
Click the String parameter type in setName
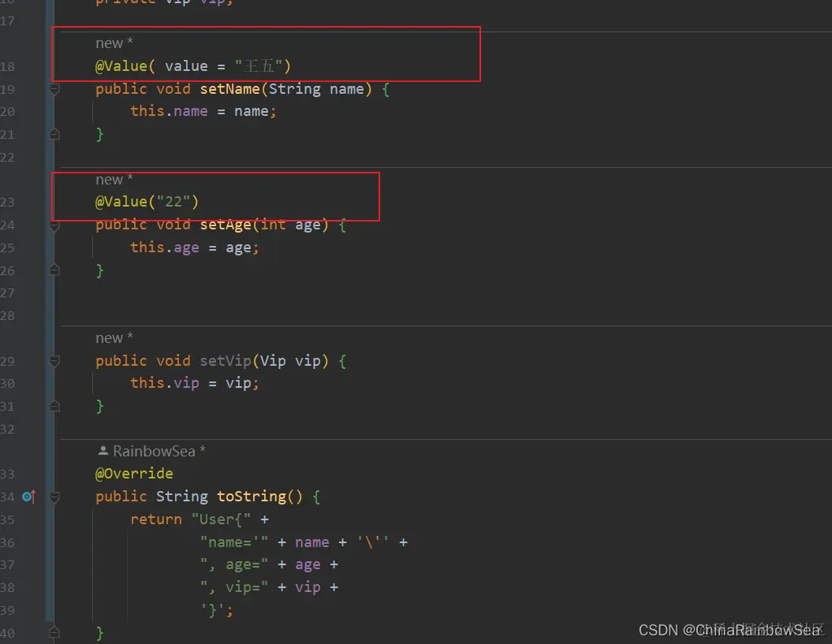click(294, 88)
